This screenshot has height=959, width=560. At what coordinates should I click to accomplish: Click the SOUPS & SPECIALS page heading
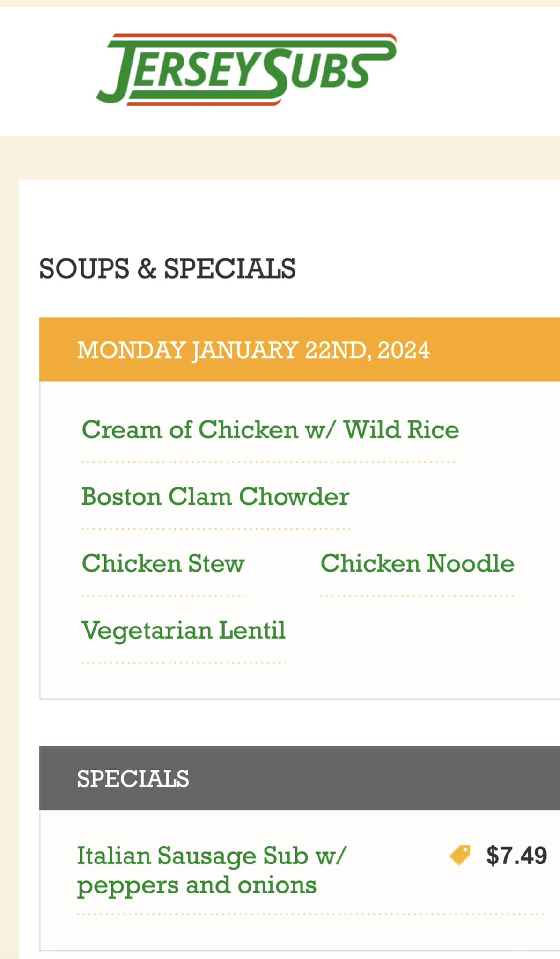pyautogui.click(x=167, y=269)
